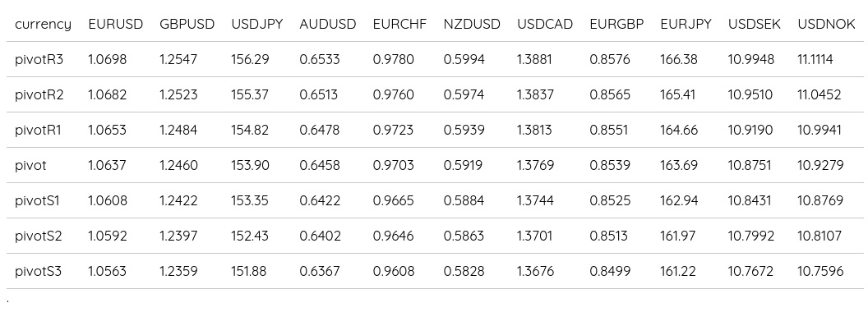Select the GBPUSD column header
The image size is (868, 312).
[187, 25]
